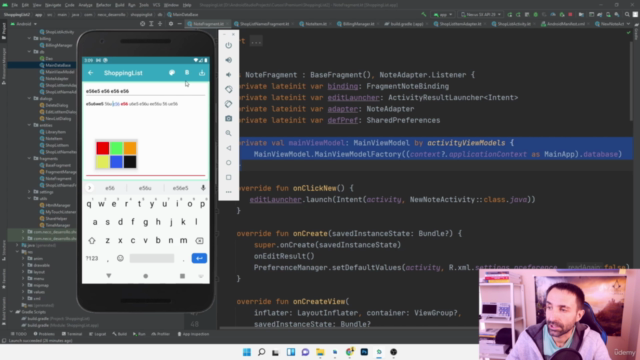Open the Nexus 5X API 29 device dropdown
This screenshot has width=640, height=360.
[x=480, y=14]
